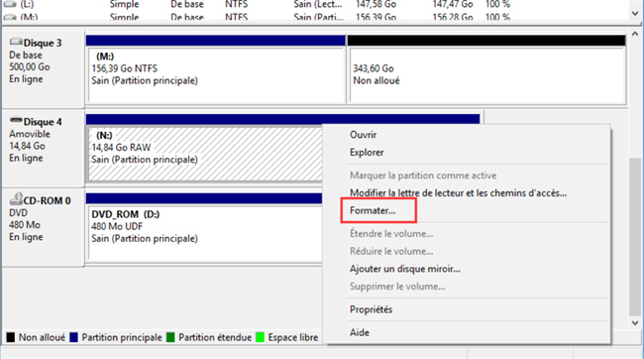Click NTFS cell in the L: row
The image size is (644, 359).
(237, 5)
